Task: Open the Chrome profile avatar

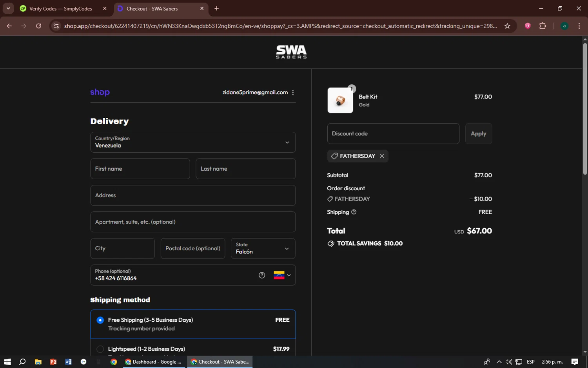Action: click(564, 26)
